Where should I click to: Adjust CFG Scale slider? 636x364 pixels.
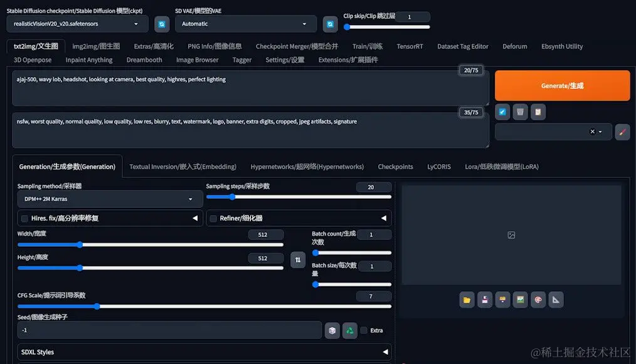pyautogui.click(x=204, y=306)
